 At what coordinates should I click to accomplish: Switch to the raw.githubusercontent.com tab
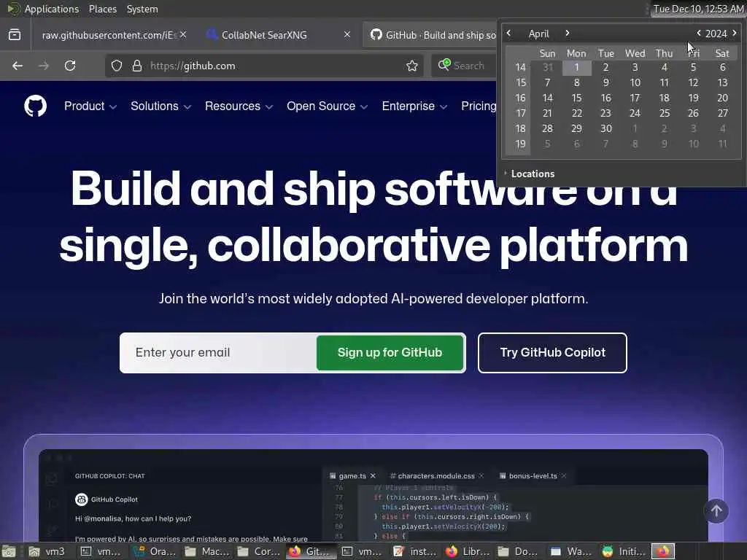coord(109,35)
